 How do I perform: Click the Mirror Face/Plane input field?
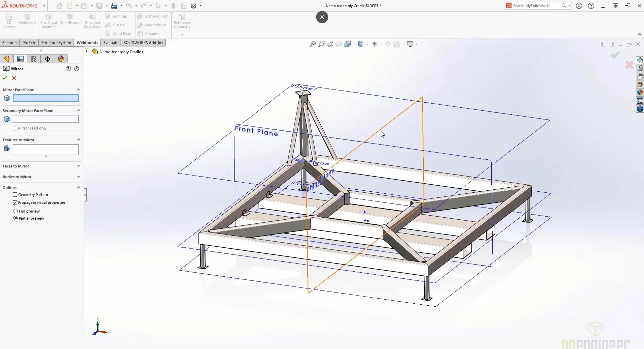pyautogui.click(x=46, y=98)
